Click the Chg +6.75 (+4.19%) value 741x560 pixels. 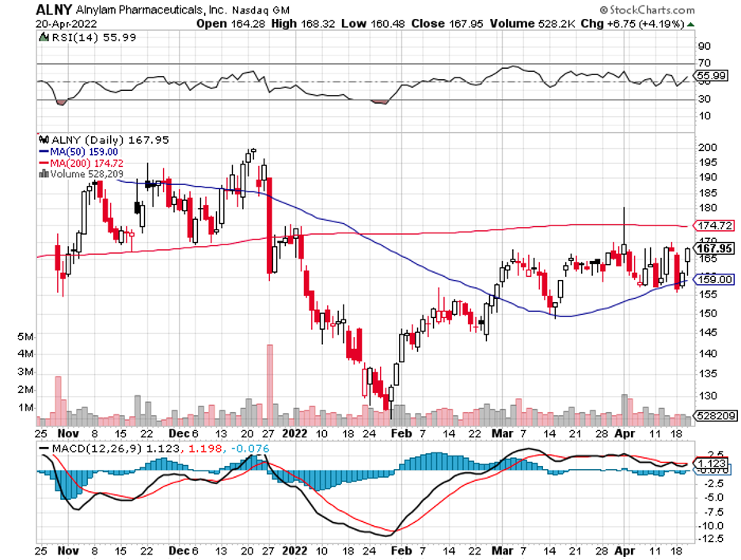coord(633,24)
